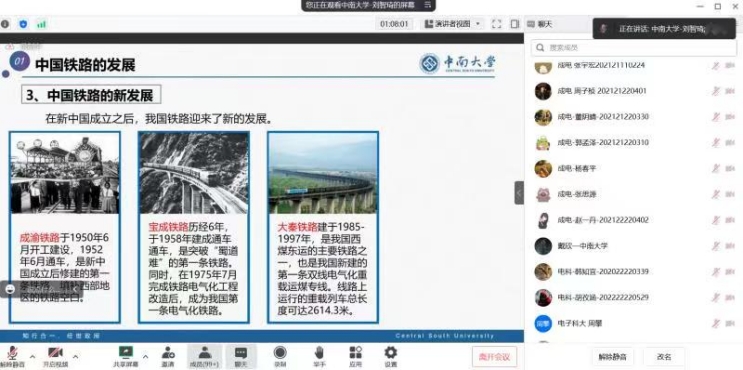The height and width of the screenshot is (370, 743).
Task: Open the 设置 settings gear
Action: tap(390, 357)
